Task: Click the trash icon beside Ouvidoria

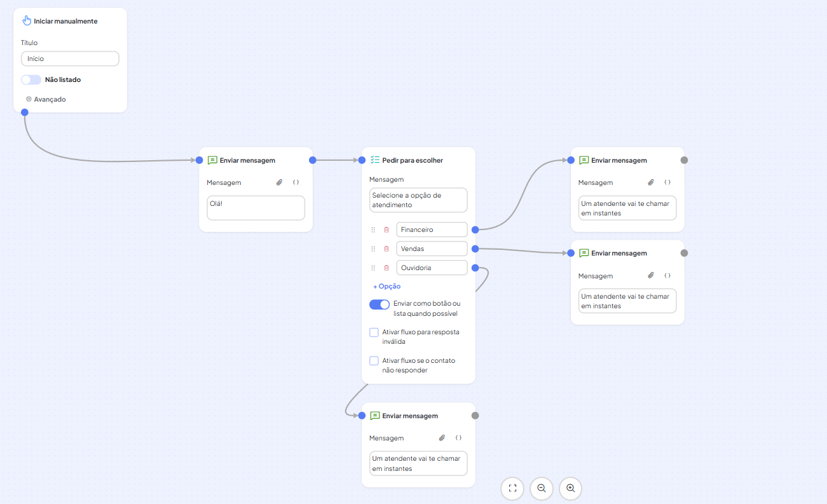Action: click(386, 268)
